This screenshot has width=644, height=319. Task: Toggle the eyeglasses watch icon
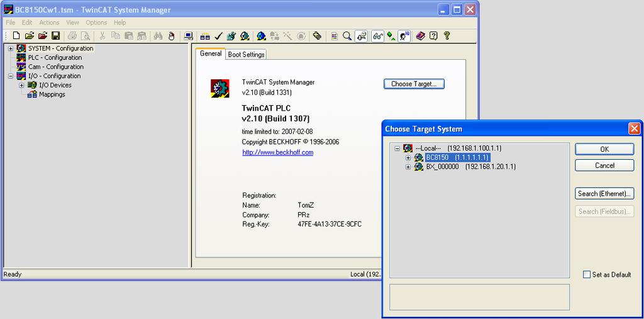point(378,36)
